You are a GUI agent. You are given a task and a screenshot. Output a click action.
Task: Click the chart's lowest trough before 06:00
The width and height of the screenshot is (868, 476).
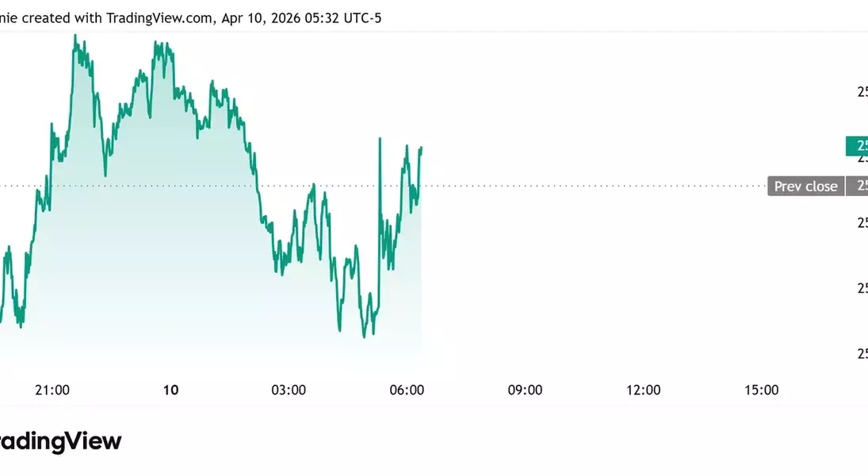pyautogui.click(x=364, y=336)
